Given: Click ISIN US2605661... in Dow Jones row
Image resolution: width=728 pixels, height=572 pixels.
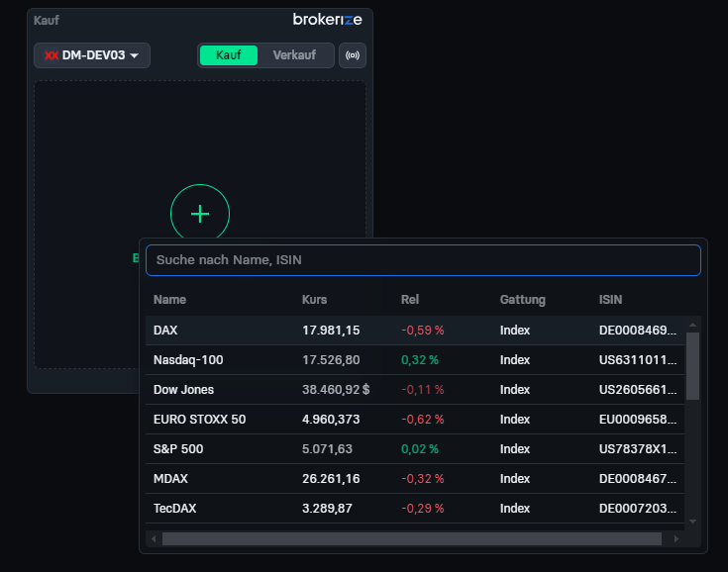Looking at the screenshot, I should [638, 390].
